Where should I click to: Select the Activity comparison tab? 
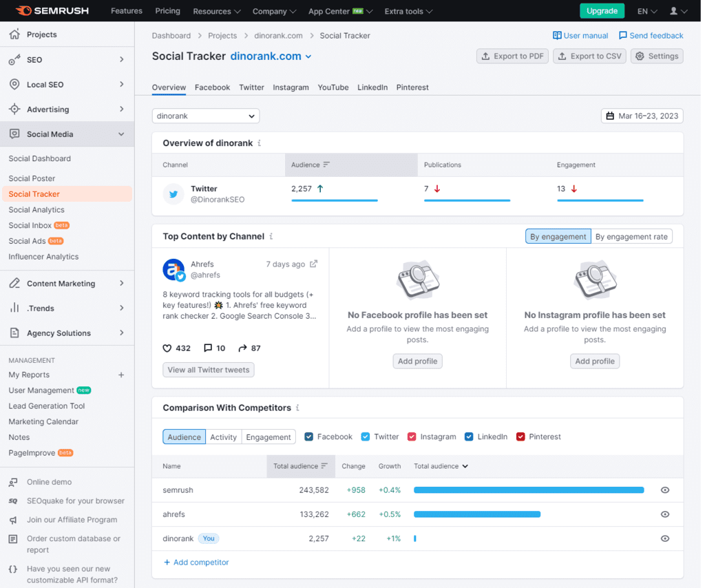click(223, 437)
